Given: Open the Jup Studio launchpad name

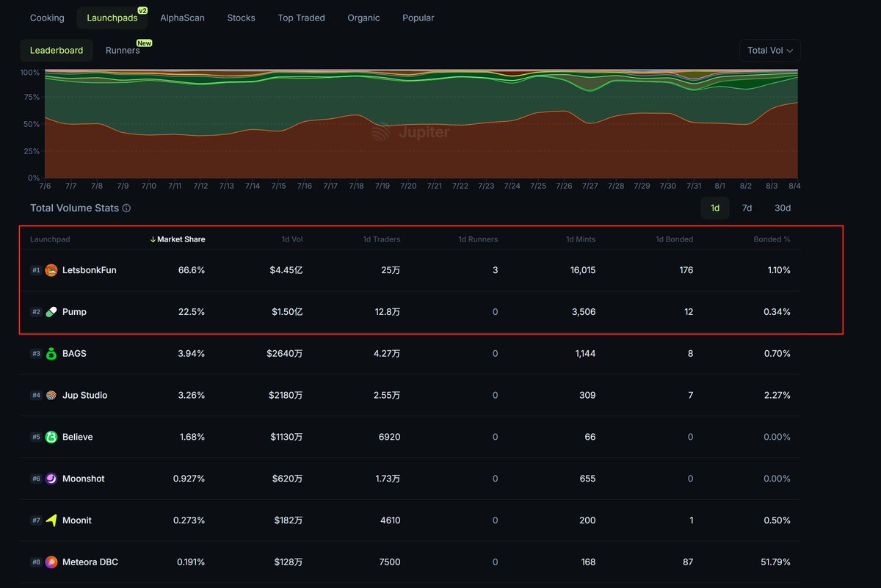Looking at the screenshot, I should [x=85, y=396].
